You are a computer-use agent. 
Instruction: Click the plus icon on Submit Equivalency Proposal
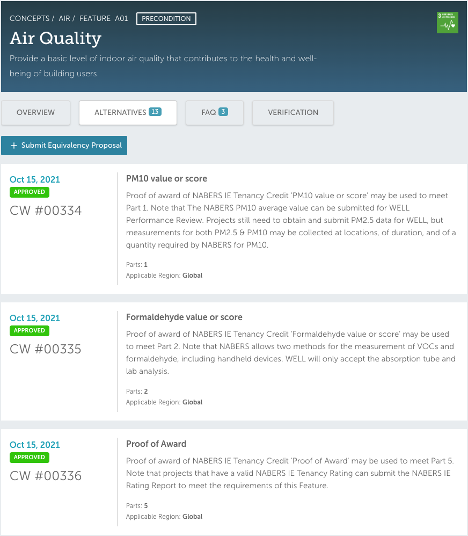(14, 146)
